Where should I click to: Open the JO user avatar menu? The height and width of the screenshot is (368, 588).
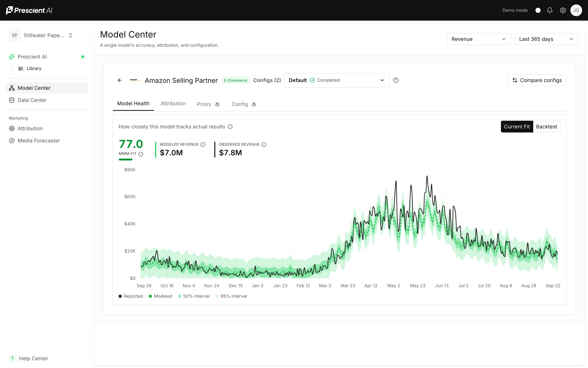point(576,10)
